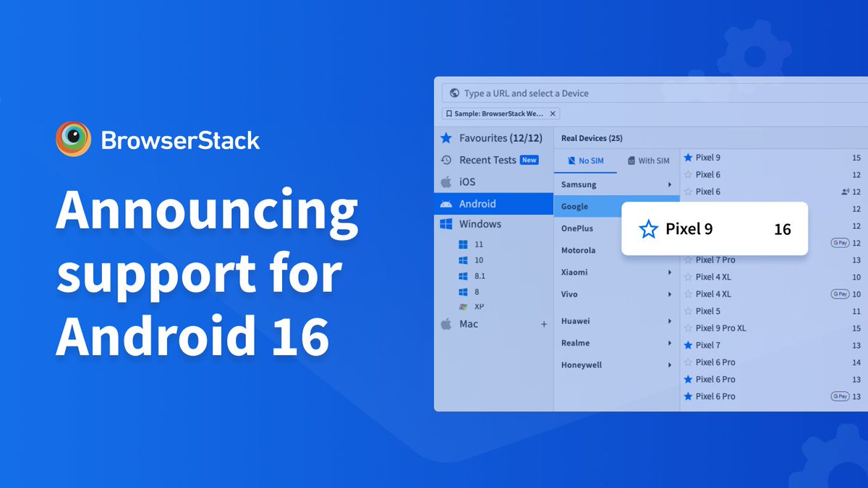Image resolution: width=868 pixels, height=488 pixels.
Task: Click the voice icon on the Pixel 6 row
Action: 844,192
